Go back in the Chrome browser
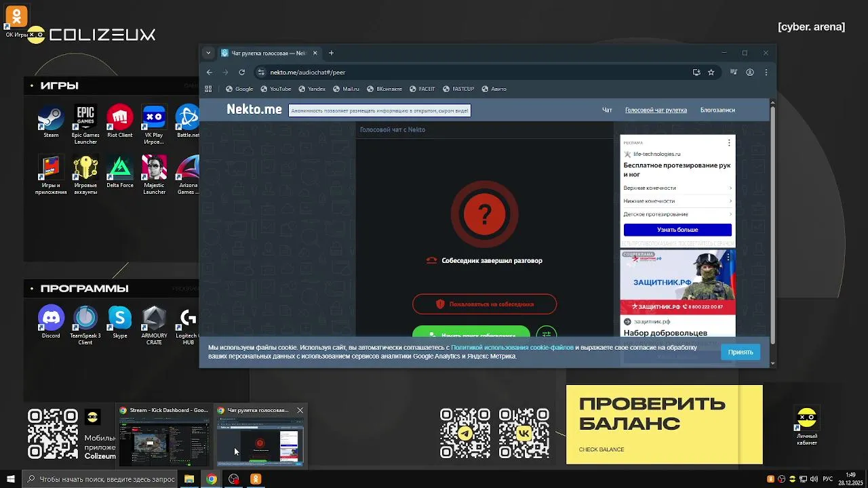 tap(210, 73)
